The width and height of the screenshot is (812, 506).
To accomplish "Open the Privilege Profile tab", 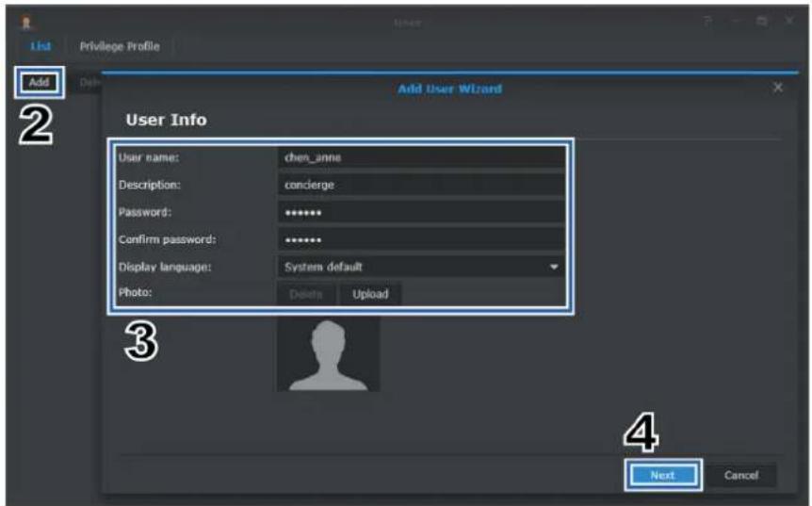I will [120, 46].
